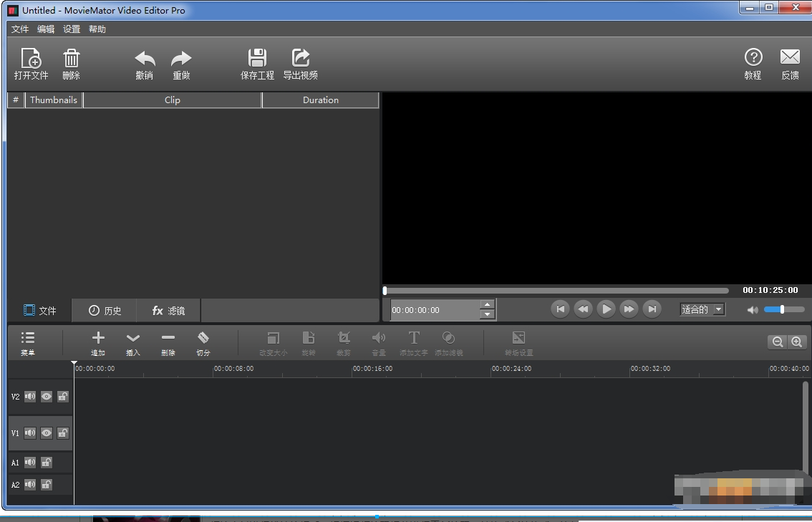The width and height of the screenshot is (812, 522).
Task: Zoom in on the timeline
Action: (796, 342)
